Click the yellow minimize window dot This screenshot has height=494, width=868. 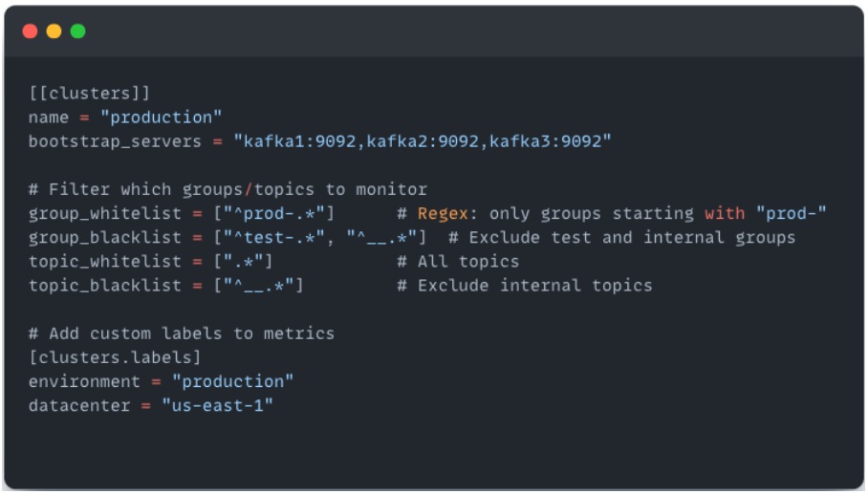[54, 32]
